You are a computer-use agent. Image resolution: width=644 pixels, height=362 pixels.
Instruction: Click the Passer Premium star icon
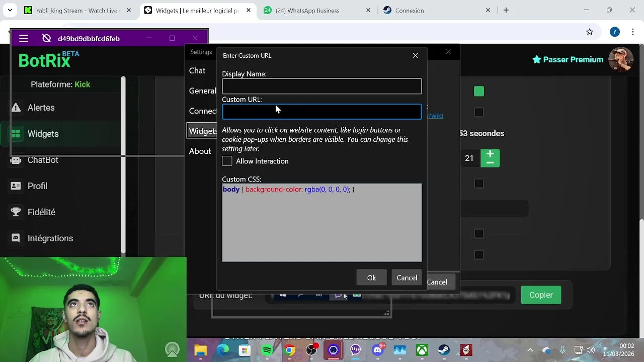537,59
